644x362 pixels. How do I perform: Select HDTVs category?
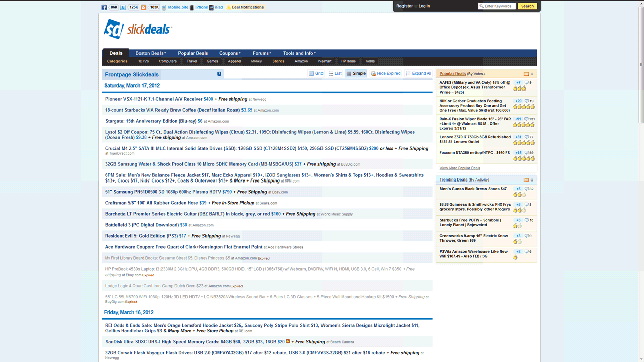pyautogui.click(x=143, y=61)
